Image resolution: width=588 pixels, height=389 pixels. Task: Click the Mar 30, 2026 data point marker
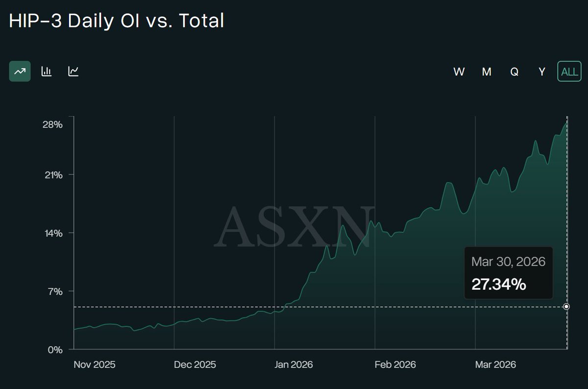pos(566,307)
